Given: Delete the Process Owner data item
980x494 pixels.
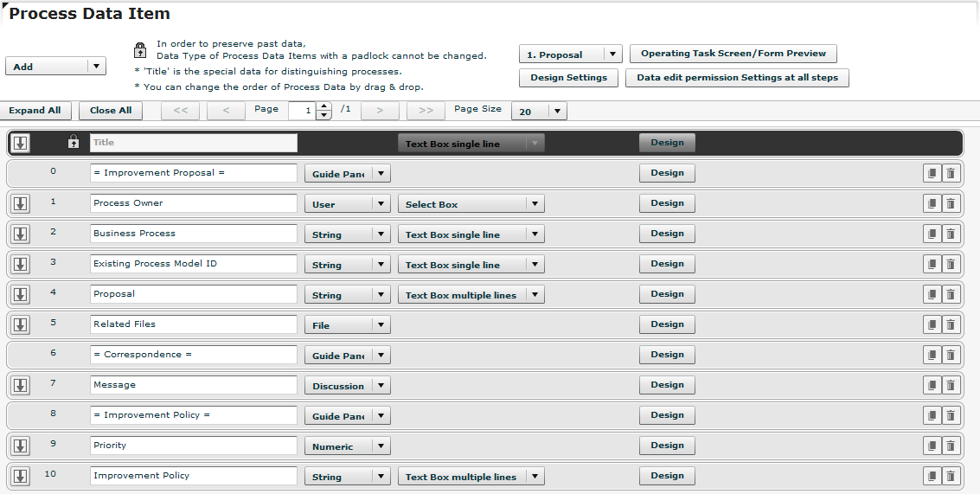Looking at the screenshot, I should pyautogui.click(x=951, y=203).
